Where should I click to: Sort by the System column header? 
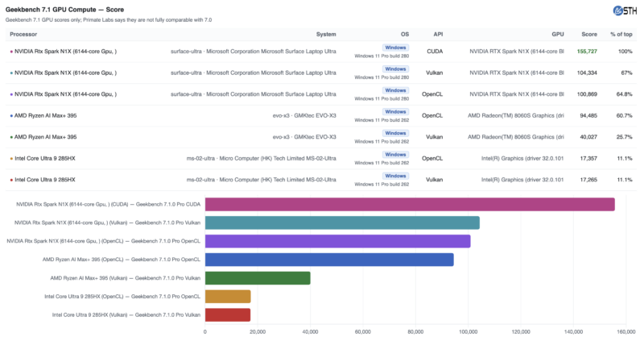(x=326, y=35)
